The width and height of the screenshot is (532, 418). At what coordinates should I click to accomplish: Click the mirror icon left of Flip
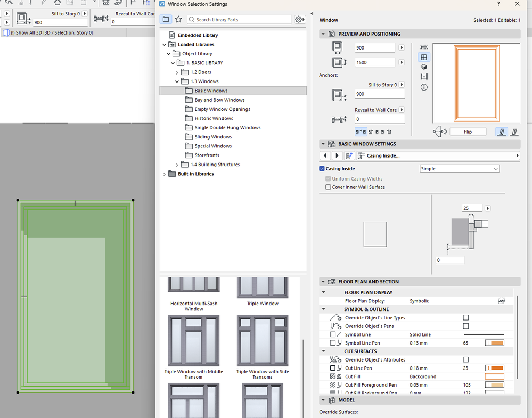[x=440, y=132]
